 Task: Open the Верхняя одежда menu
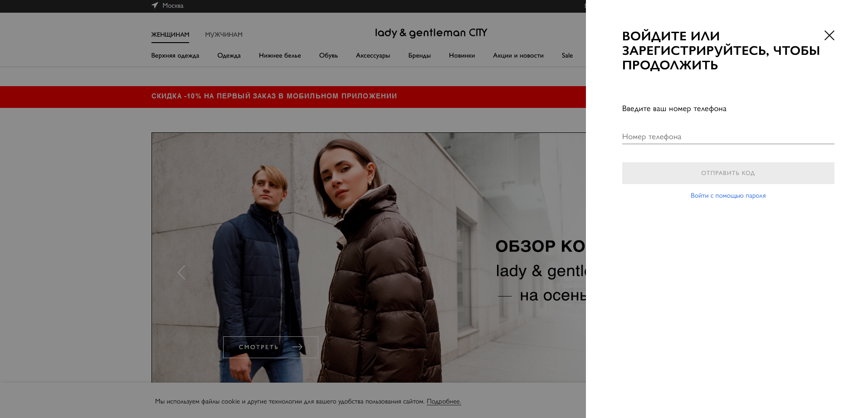175,55
